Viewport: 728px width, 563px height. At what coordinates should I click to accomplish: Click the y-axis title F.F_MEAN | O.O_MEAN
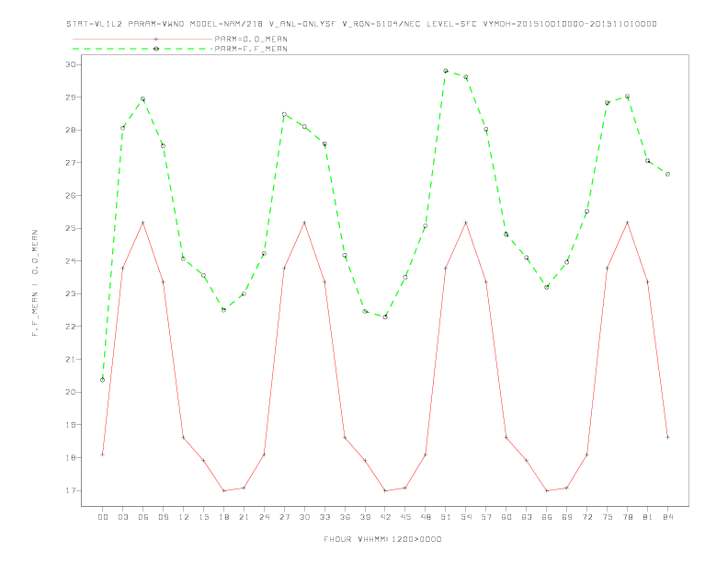click(35, 283)
